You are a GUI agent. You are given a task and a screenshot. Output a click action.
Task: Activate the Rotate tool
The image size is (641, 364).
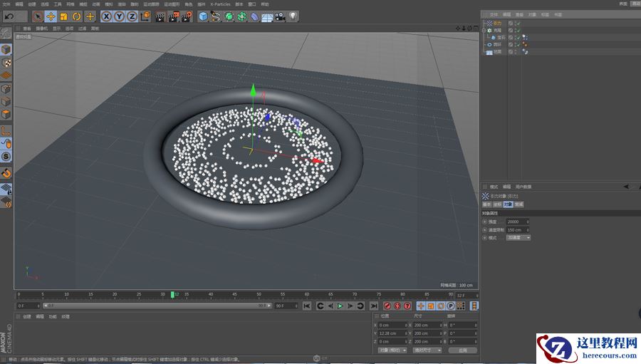[x=76, y=16]
